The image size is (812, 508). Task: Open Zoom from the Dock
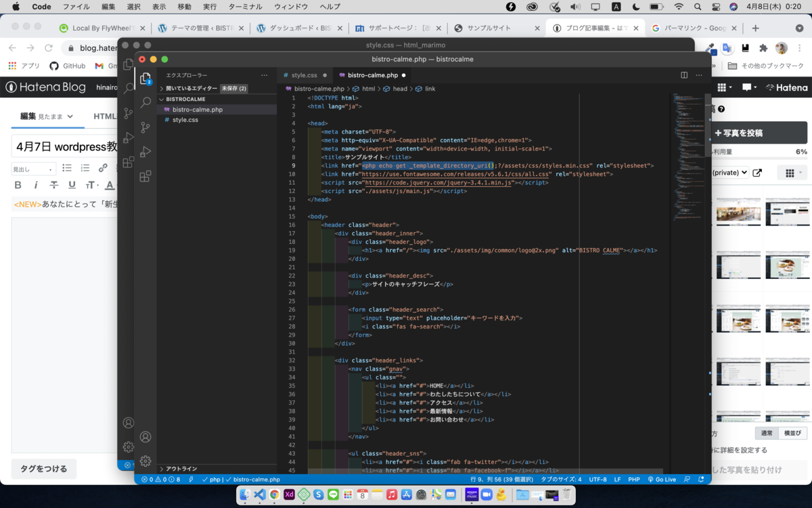[487, 495]
